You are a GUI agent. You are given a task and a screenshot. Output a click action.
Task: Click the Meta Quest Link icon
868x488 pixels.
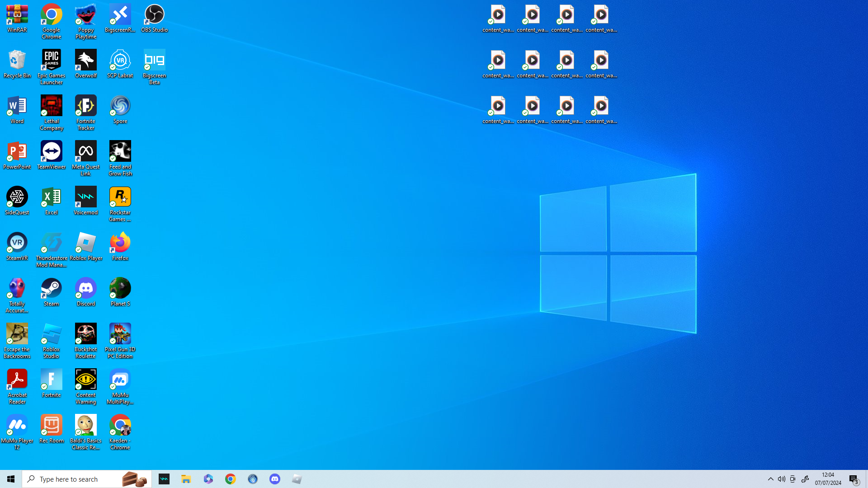tap(86, 157)
